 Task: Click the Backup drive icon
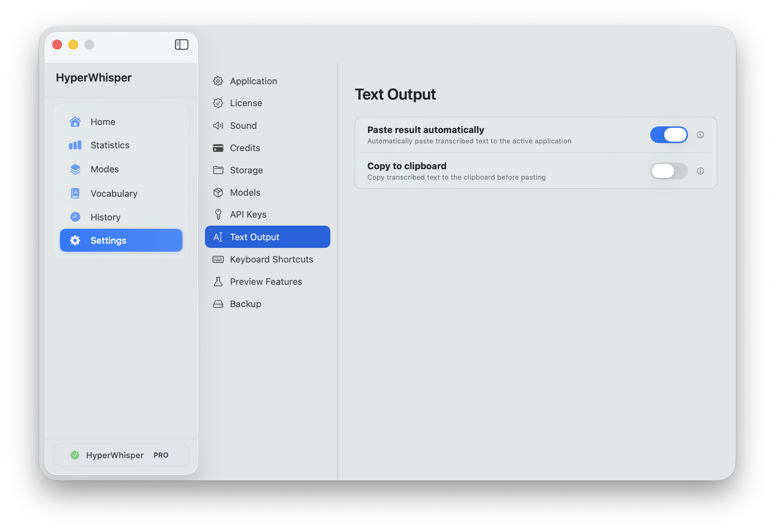pyautogui.click(x=218, y=304)
